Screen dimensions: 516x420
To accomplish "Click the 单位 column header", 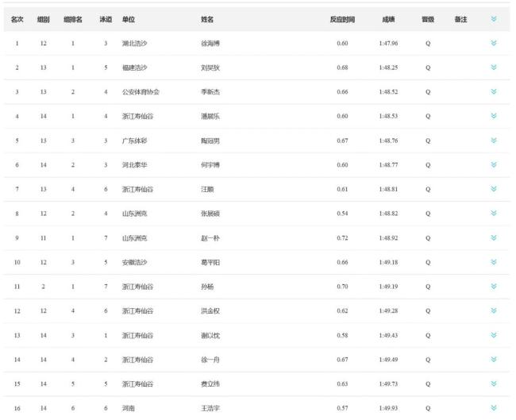I will pyautogui.click(x=129, y=19).
